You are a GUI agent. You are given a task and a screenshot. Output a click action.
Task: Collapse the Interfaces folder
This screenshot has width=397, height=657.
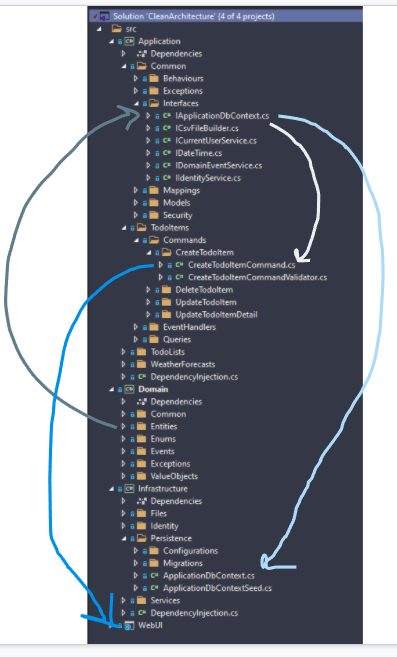pos(136,103)
